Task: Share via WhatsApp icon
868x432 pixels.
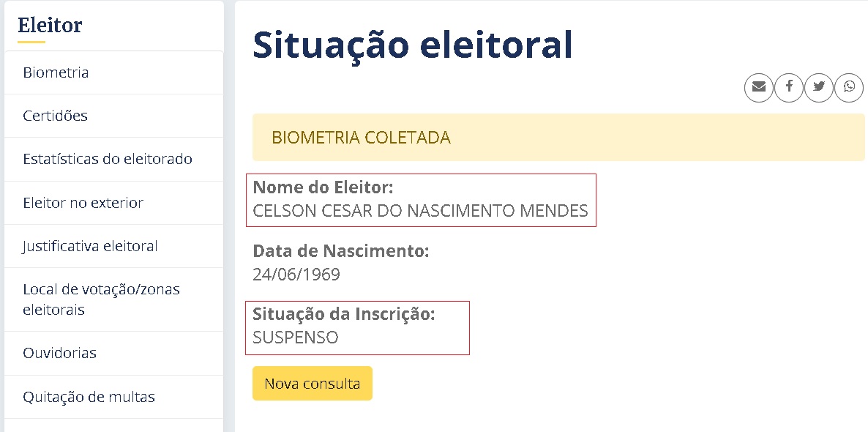Action: point(849,87)
